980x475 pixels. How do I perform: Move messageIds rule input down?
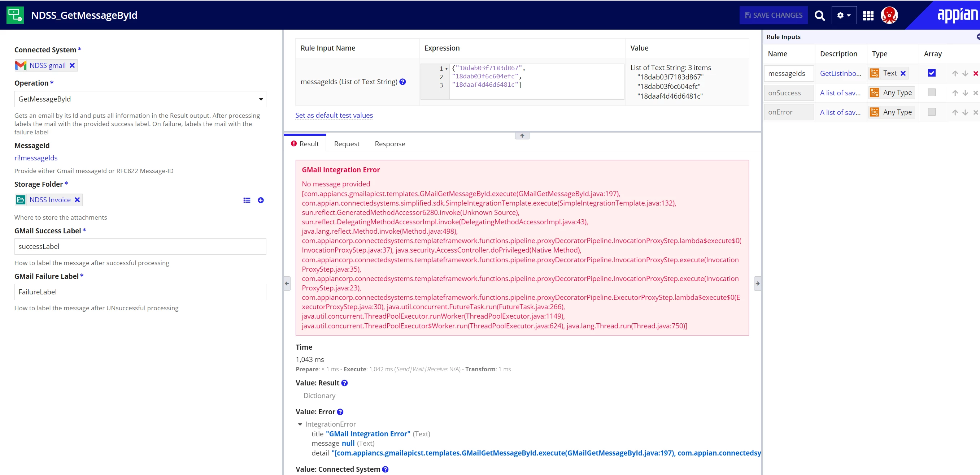(965, 73)
